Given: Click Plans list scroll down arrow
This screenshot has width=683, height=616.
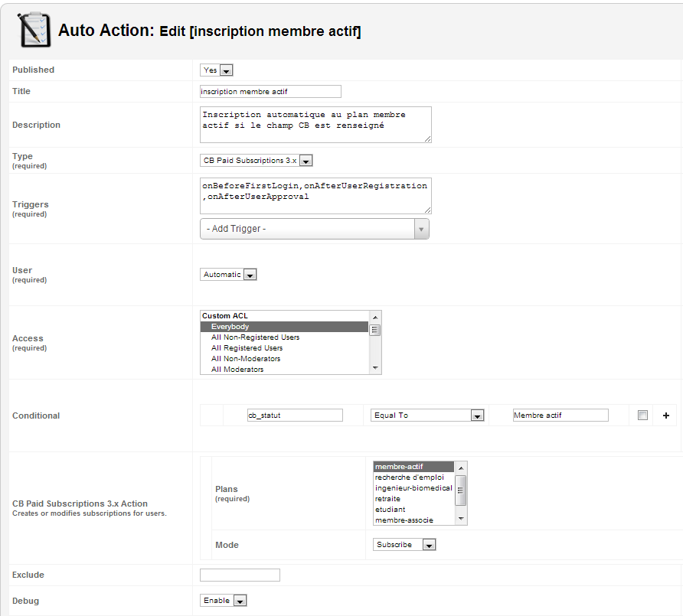Looking at the screenshot, I should click(x=461, y=519).
